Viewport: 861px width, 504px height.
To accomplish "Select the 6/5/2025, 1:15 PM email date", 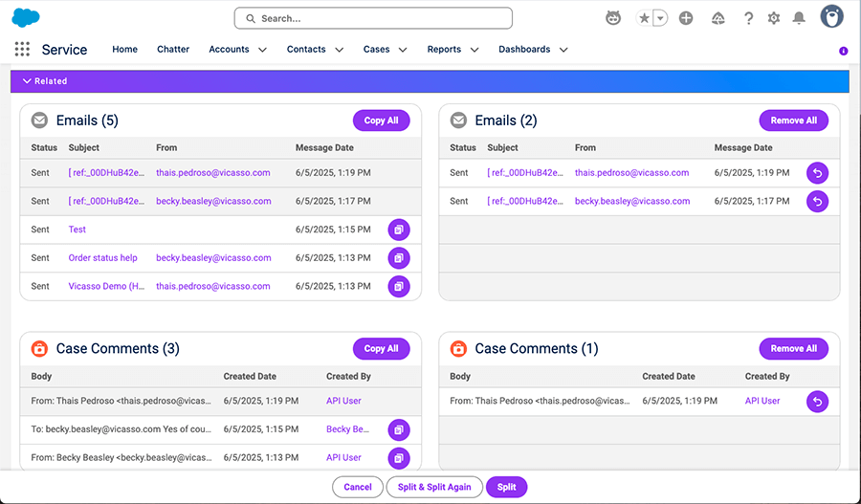I will tap(333, 230).
